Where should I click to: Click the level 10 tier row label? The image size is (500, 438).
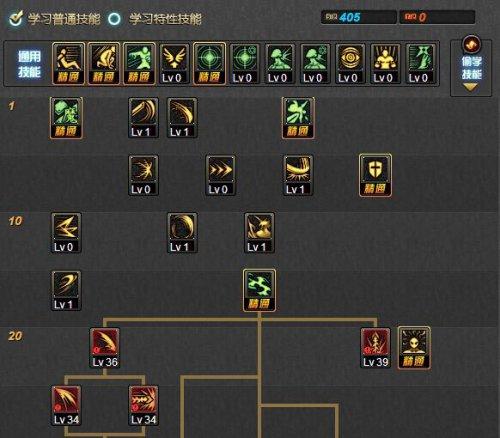[x=15, y=221]
